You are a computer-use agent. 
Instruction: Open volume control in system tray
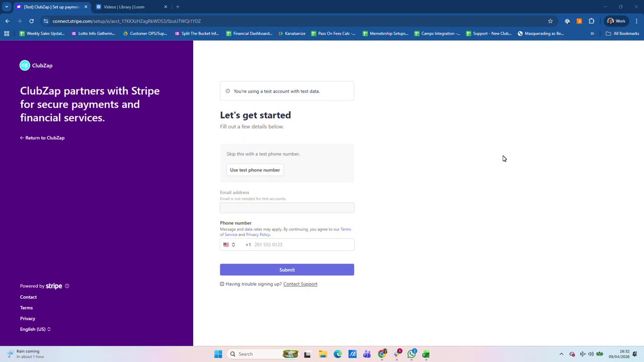(x=591, y=354)
